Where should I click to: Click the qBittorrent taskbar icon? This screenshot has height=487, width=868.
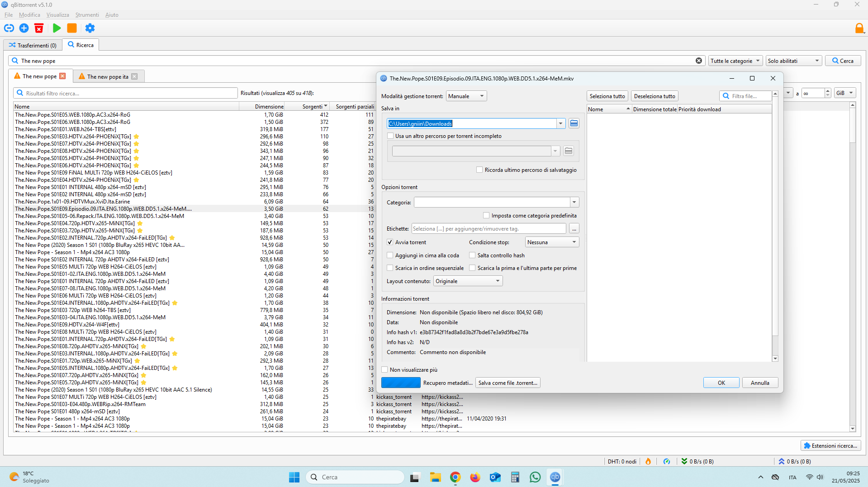pyautogui.click(x=555, y=477)
